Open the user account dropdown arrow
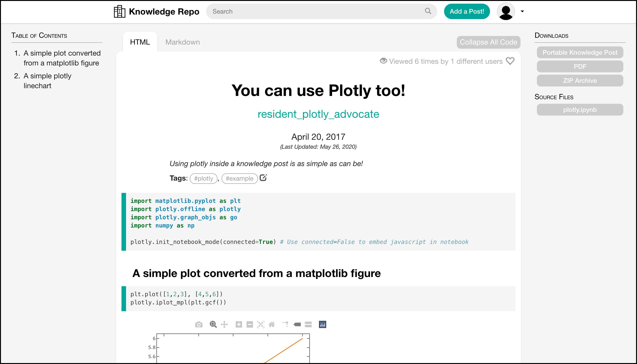637x364 pixels. click(522, 11)
